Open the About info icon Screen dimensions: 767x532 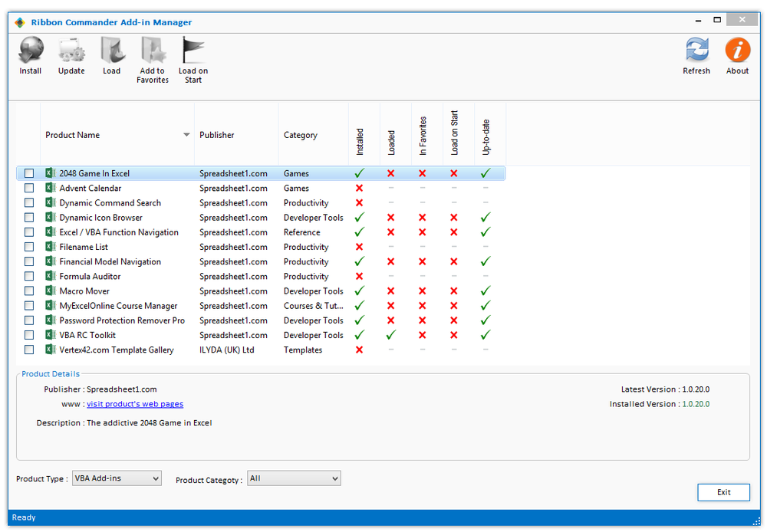pyautogui.click(x=737, y=49)
